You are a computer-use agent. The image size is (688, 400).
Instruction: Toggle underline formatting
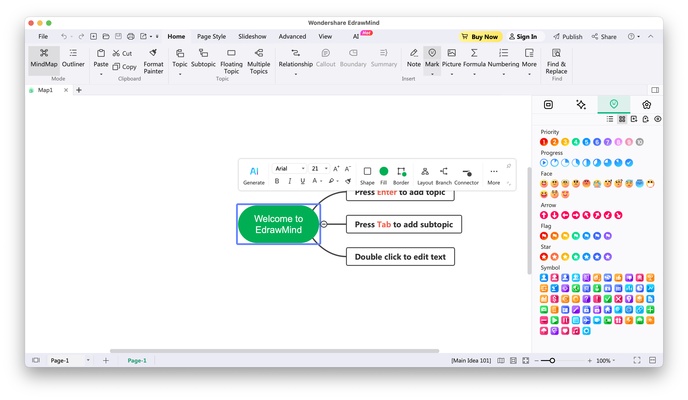tap(302, 181)
